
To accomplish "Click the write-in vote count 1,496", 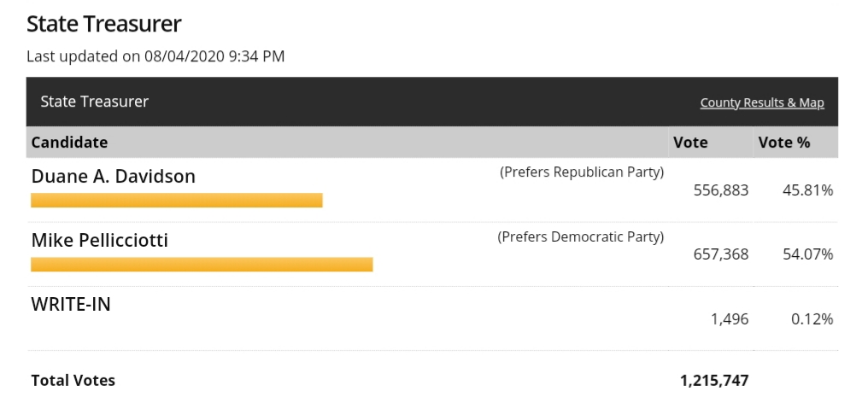I will point(729,319).
